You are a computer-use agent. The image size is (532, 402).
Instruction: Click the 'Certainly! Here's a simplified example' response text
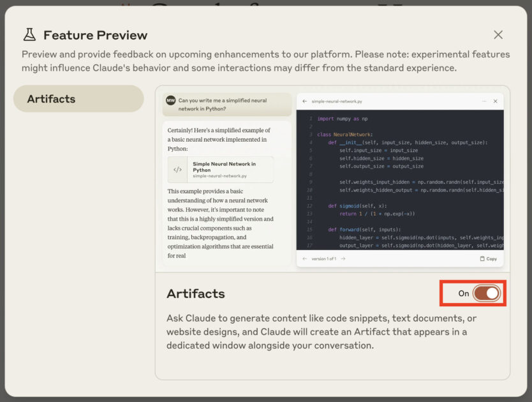click(x=219, y=139)
